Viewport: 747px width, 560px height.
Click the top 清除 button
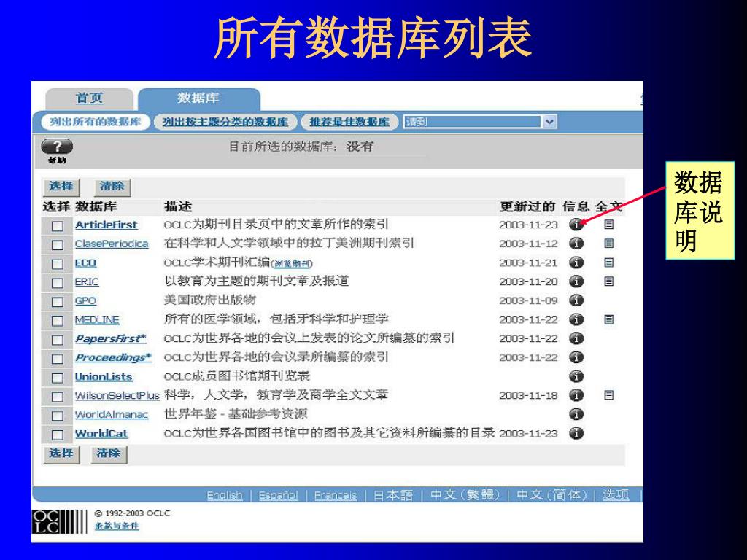pos(112,186)
